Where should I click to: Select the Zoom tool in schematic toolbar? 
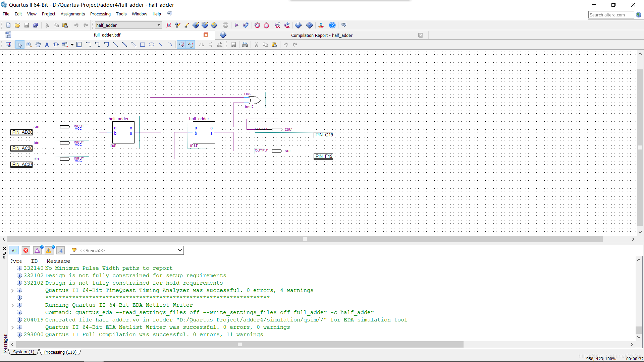pyautogui.click(x=29, y=45)
